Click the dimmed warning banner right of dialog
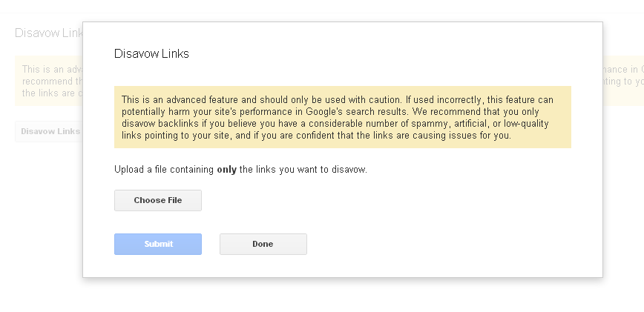 coord(623,81)
